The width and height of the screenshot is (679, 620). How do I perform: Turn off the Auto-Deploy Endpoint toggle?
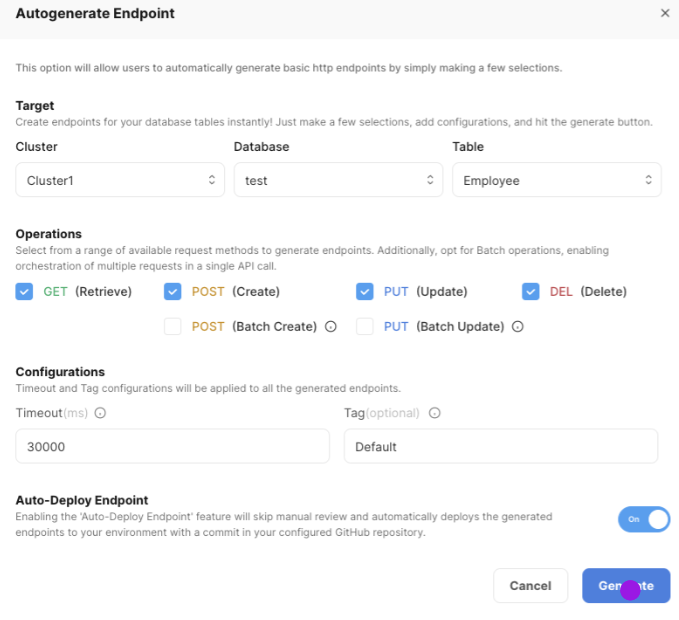(x=644, y=519)
